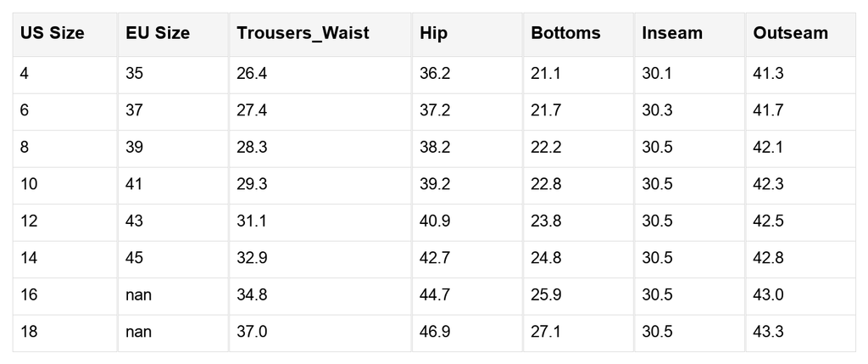Click the Hip column header

pos(434,34)
